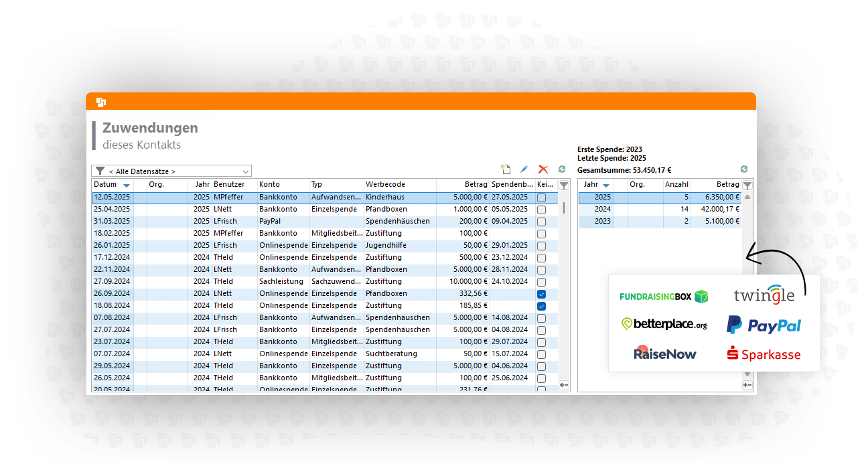Tick the checkbox in the 12.05.2025 row
868x470 pixels.
[541, 198]
